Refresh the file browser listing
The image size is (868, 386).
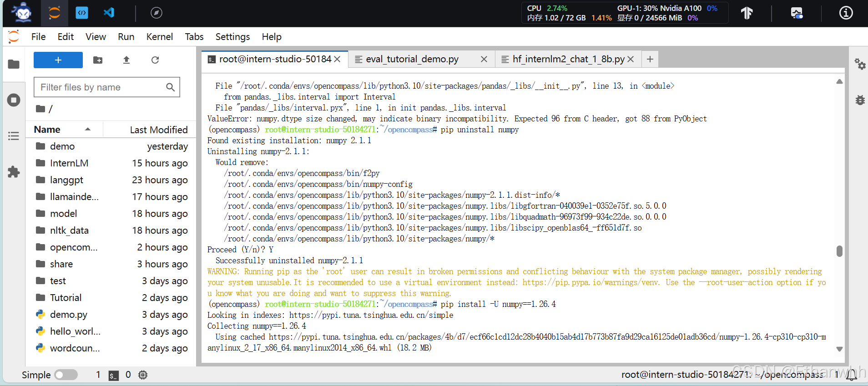tap(155, 60)
